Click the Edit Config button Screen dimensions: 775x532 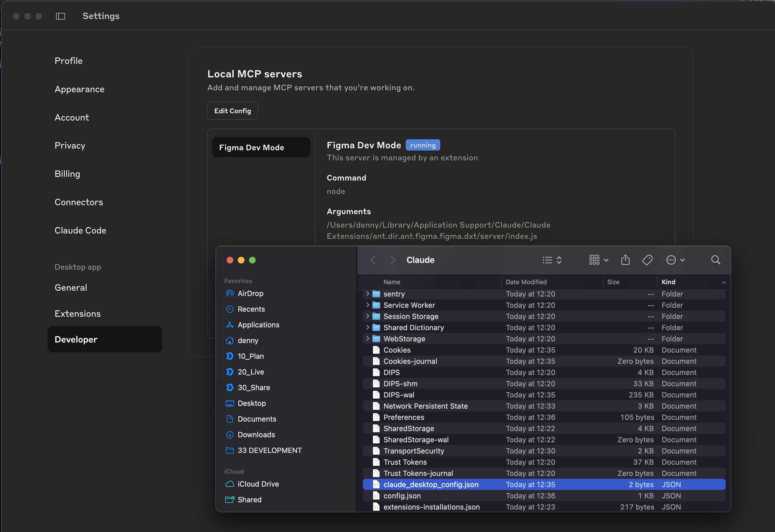point(232,111)
